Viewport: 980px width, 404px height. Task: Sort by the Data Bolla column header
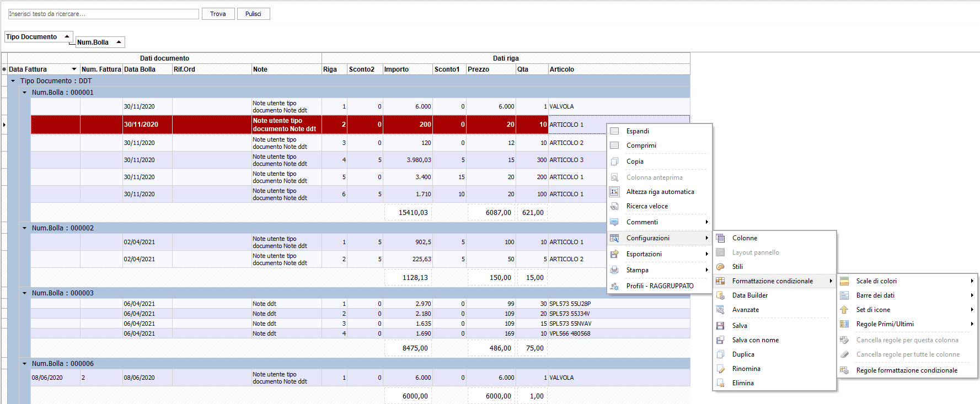pos(147,69)
